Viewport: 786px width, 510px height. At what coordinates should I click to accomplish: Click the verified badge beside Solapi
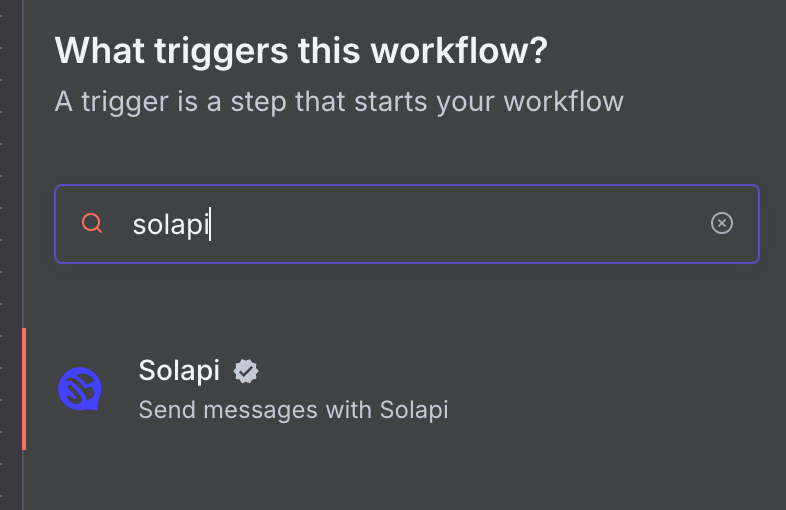tap(246, 371)
